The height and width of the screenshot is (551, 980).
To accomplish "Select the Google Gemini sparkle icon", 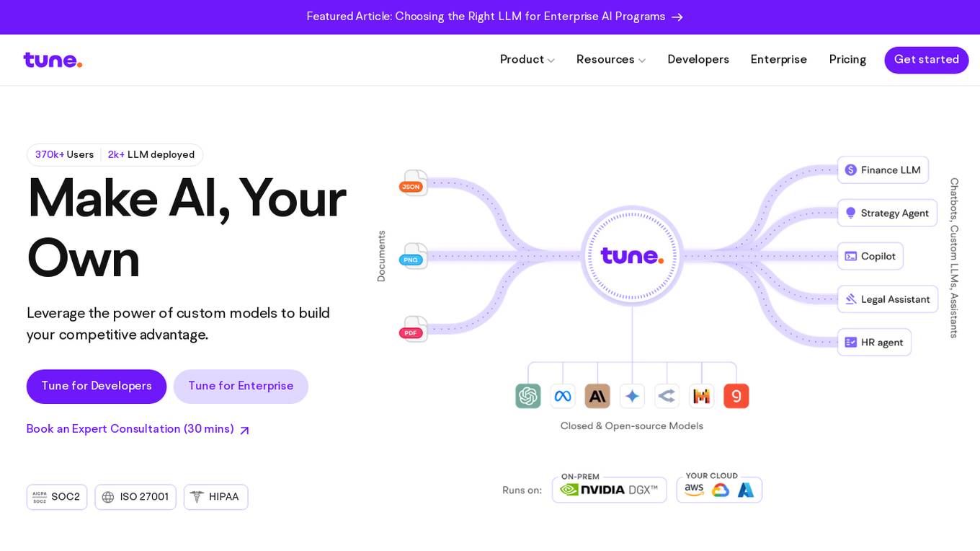I will click(x=632, y=396).
